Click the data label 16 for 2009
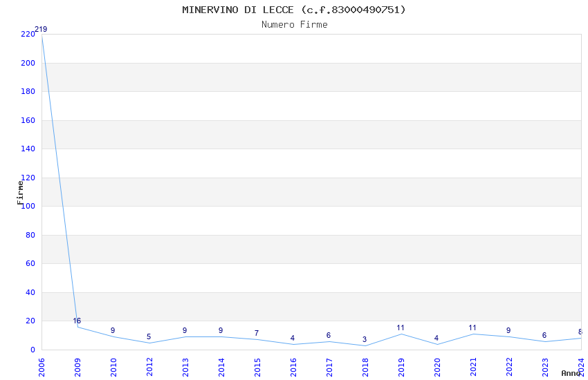Screen dimensions: 588x380 tap(77, 321)
